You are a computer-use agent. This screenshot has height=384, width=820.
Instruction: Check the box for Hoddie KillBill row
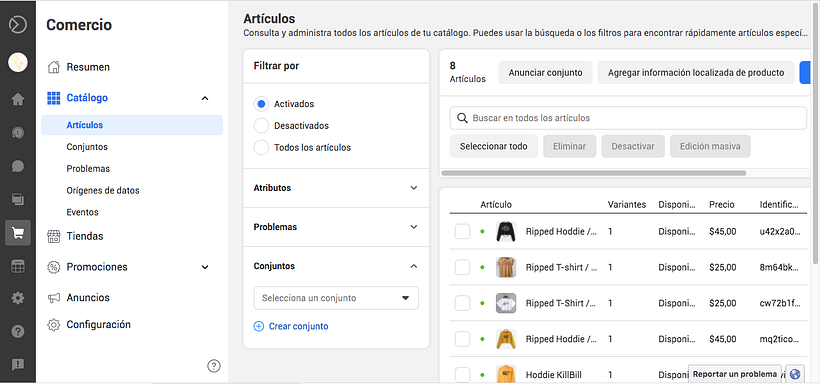pos(462,375)
